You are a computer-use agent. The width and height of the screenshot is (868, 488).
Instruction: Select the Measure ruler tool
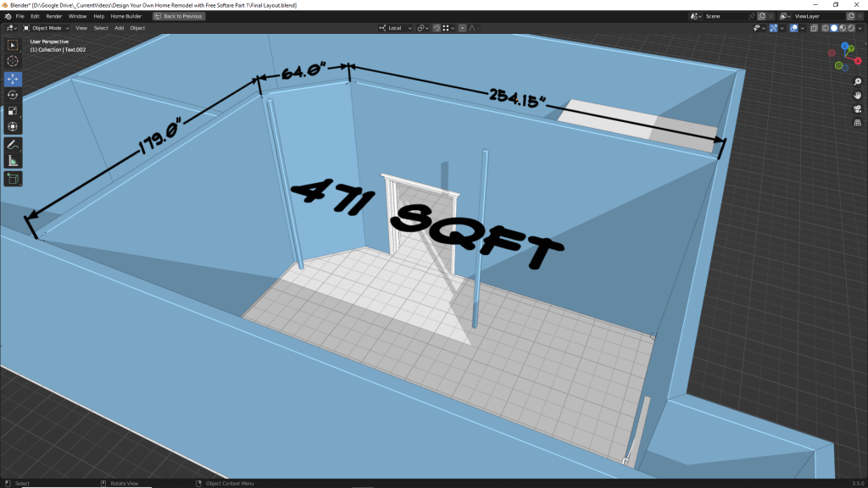[13, 161]
